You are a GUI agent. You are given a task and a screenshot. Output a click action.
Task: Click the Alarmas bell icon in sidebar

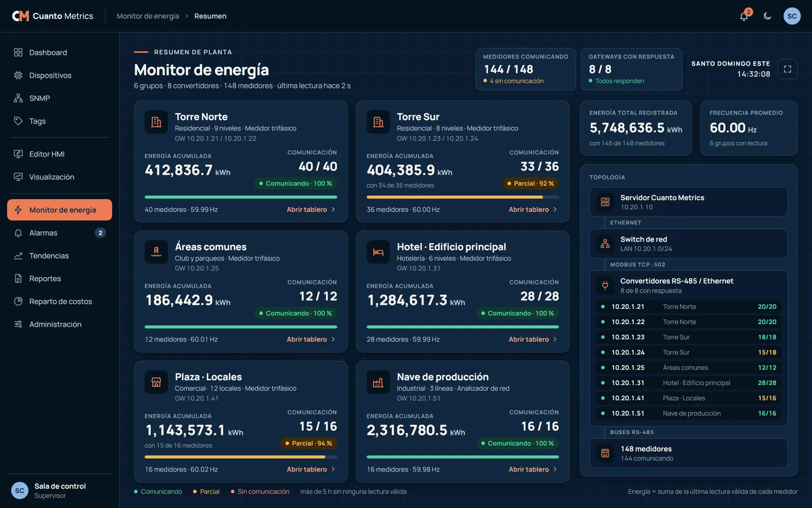[18, 233]
